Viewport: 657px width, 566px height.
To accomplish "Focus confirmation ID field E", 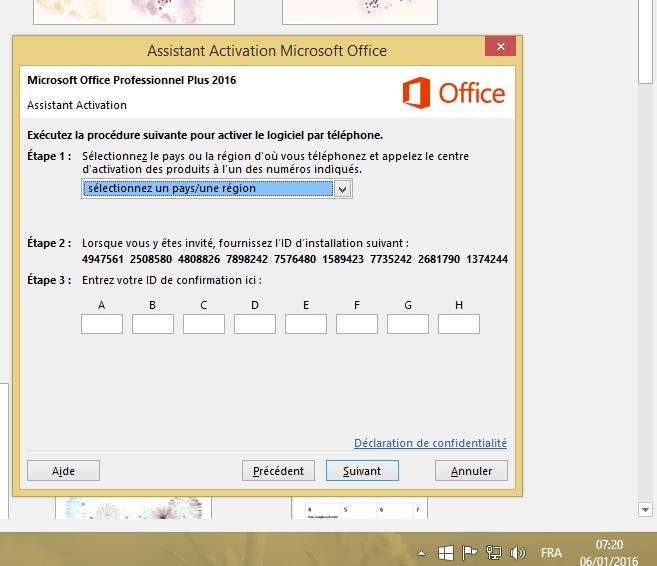I will [x=306, y=324].
